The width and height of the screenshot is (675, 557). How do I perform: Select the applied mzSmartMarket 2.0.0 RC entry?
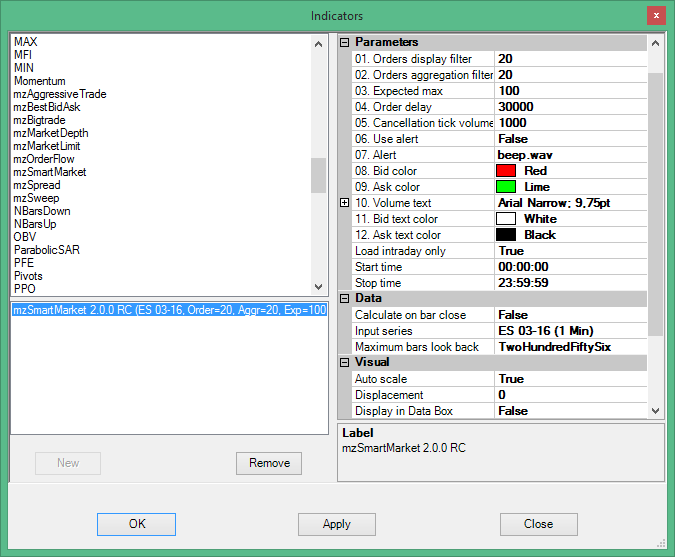169,310
